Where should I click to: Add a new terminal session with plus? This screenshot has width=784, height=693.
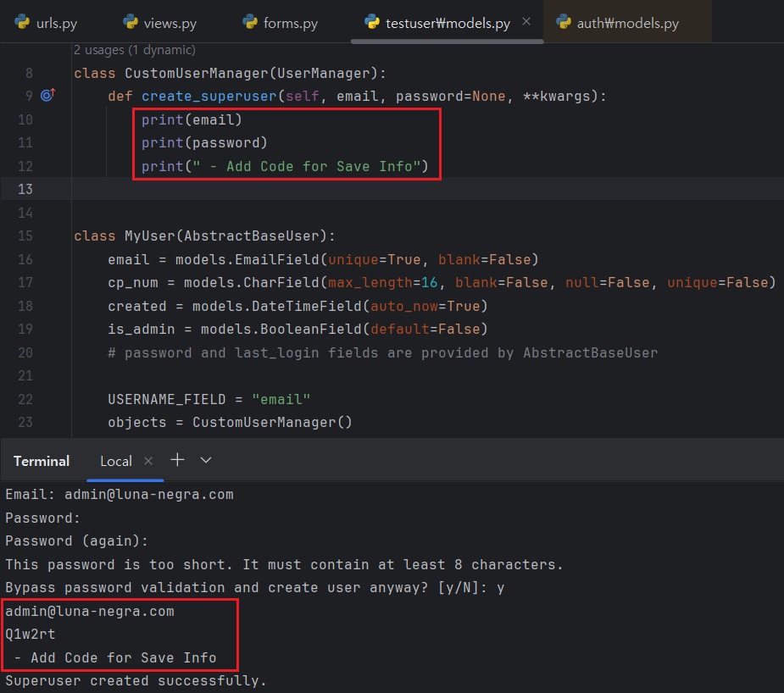(177, 460)
